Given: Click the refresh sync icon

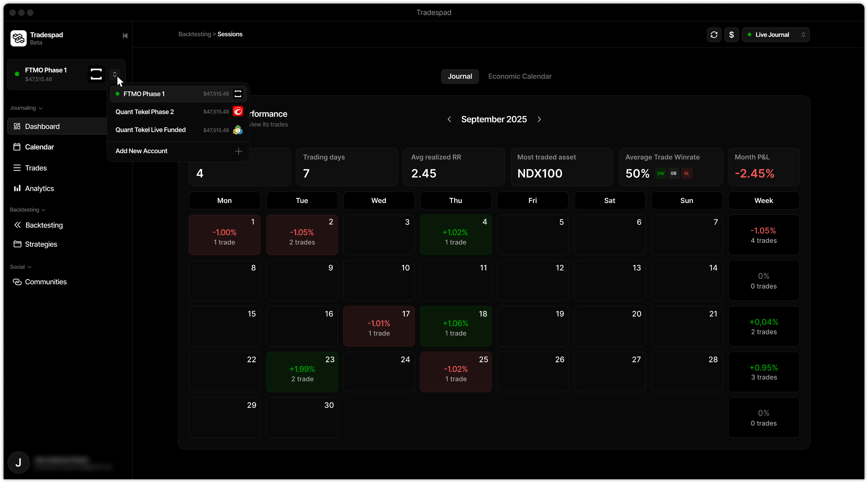Looking at the screenshot, I should [714, 35].
